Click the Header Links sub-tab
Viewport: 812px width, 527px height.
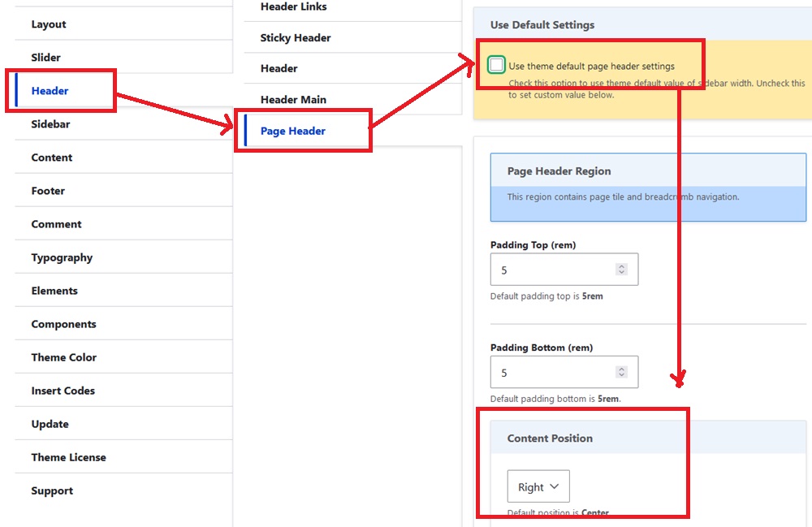click(294, 7)
